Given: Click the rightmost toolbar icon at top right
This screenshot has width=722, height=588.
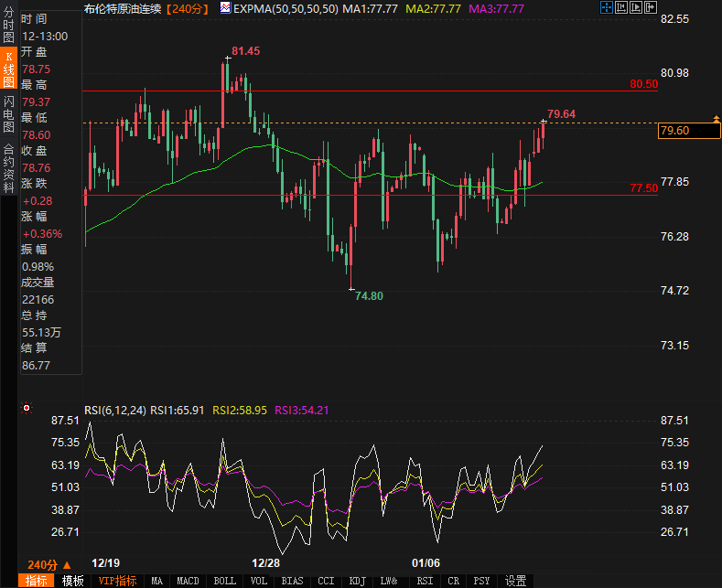Looking at the screenshot, I should pyautogui.click(x=651, y=8).
